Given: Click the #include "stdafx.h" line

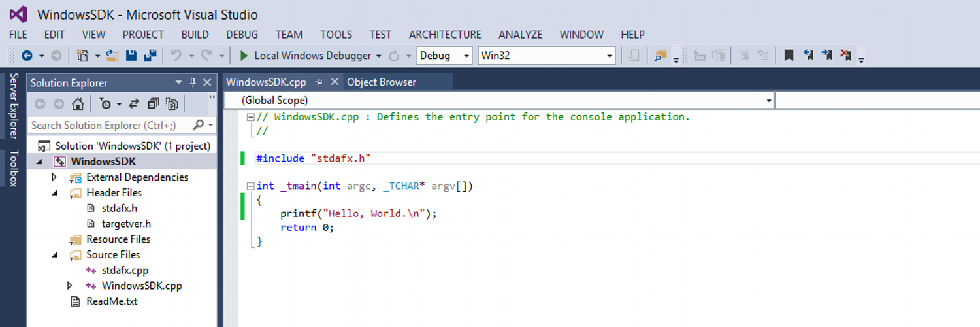Looking at the screenshot, I should [x=314, y=158].
